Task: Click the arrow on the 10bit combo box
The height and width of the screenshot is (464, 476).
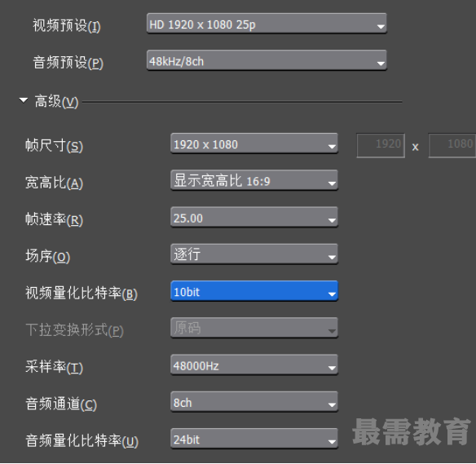Action: (332, 294)
